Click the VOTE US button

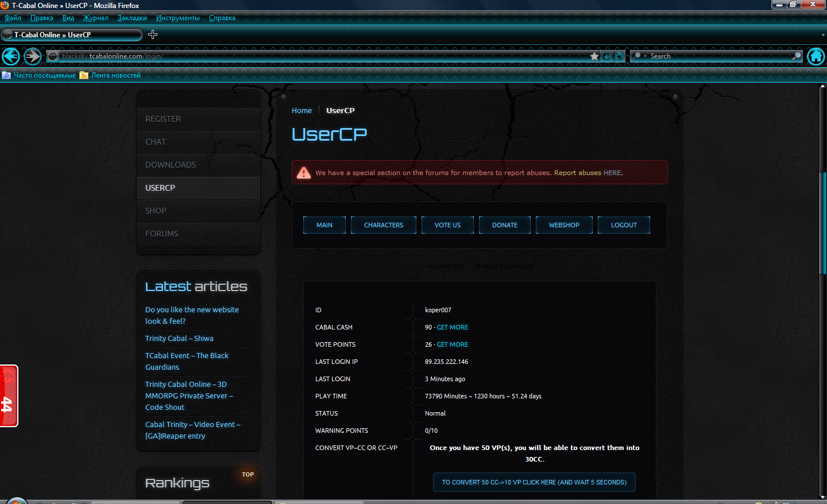[x=447, y=225]
